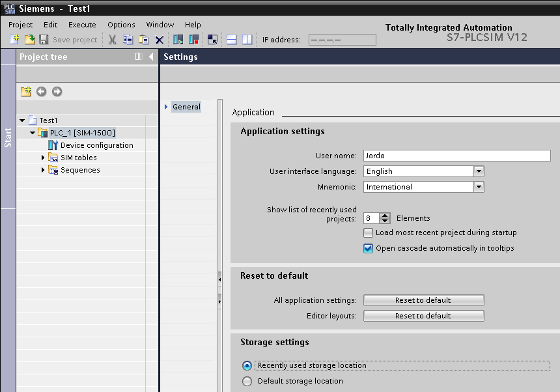Click the User name input field
The width and height of the screenshot is (560, 392).
coord(456,156)
